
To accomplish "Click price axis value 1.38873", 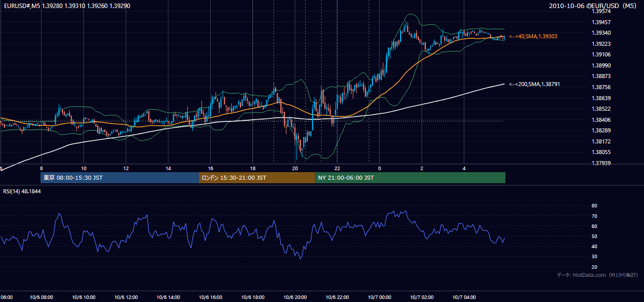I will pos(601,76).
